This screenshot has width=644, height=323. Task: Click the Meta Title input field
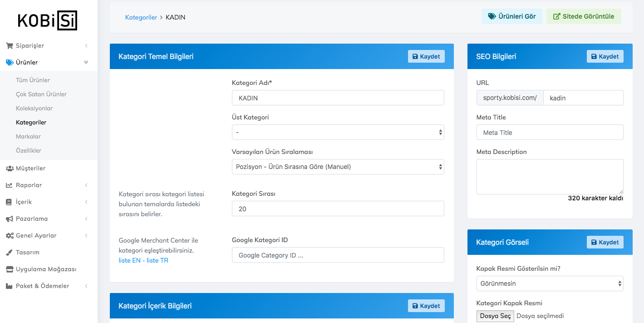pos(550,133)
